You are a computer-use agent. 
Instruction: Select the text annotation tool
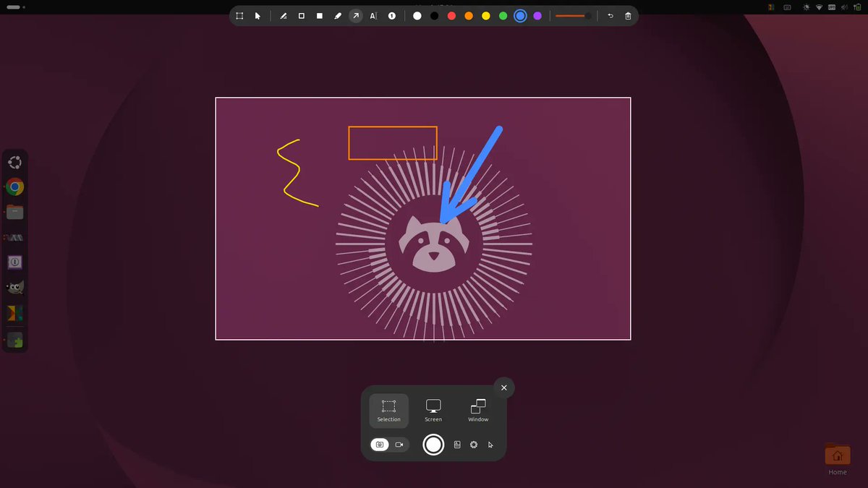tap(373, 15)
